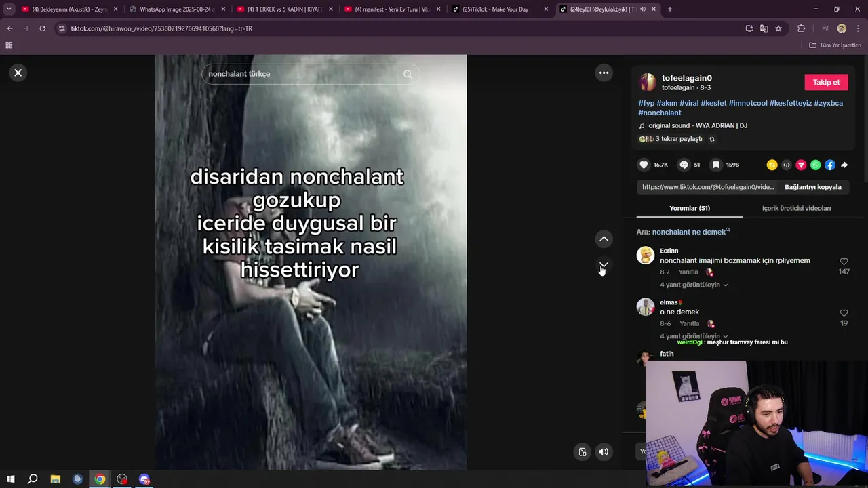Send to friends with red paper plane icon

click(801, 165)
